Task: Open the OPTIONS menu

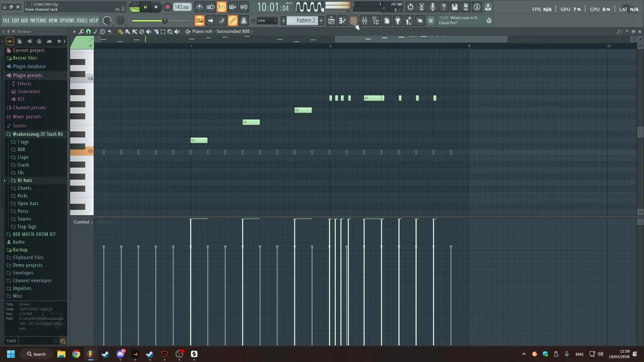Action: pos(67,21)
